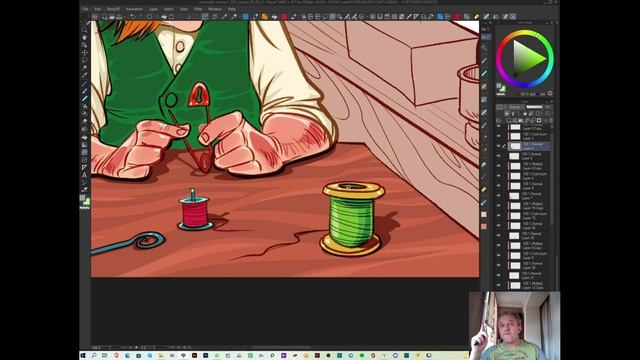Select the Layer 19 Copy thumbnail
Screen dimensions: 640x360
(x=516, y=206)
